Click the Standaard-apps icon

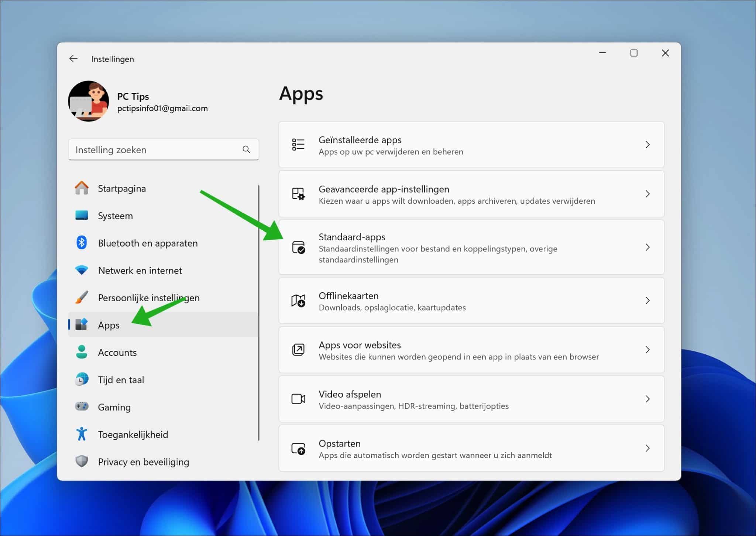coord(298,247)
